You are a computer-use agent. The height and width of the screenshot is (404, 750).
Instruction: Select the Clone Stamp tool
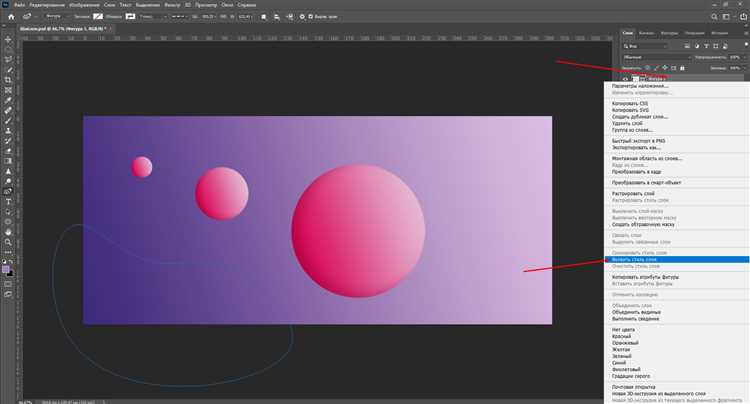(8, 131)
